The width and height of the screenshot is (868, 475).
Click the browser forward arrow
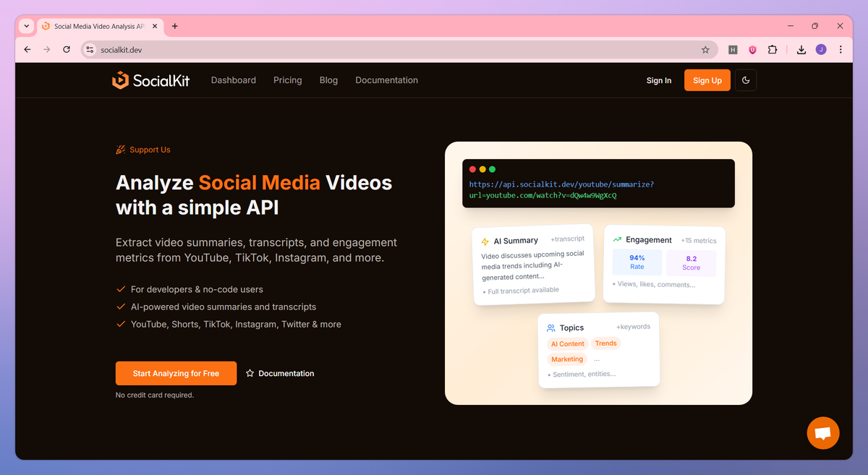47,49
